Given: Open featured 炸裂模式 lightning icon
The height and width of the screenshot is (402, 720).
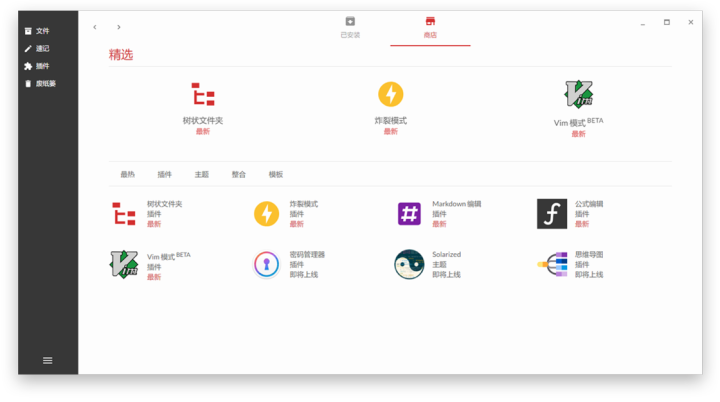Looking at the screenshot, I should click(x=391, y=94).
